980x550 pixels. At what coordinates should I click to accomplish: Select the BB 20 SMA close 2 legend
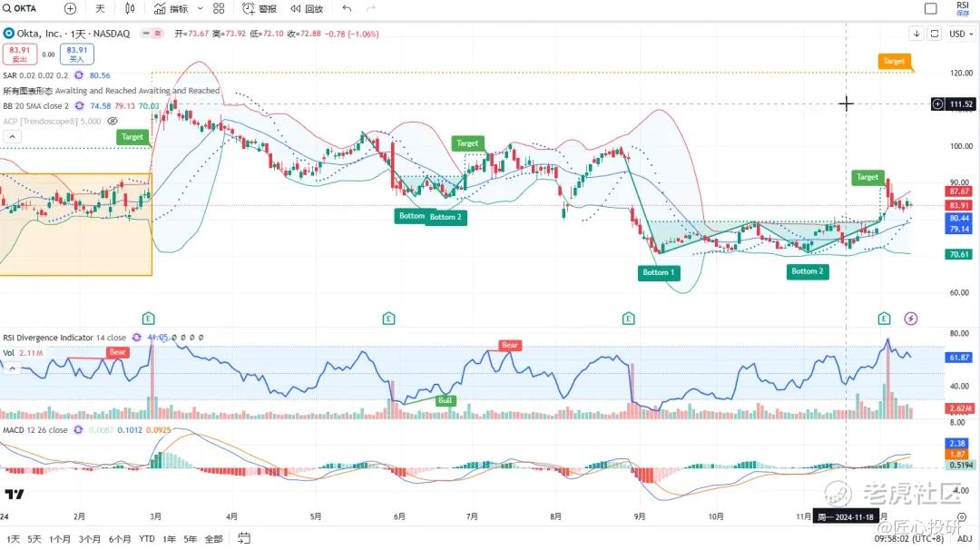[35, 105]
